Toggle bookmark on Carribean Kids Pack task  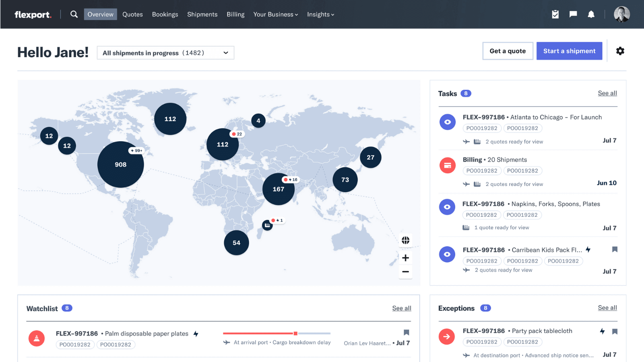615,249
